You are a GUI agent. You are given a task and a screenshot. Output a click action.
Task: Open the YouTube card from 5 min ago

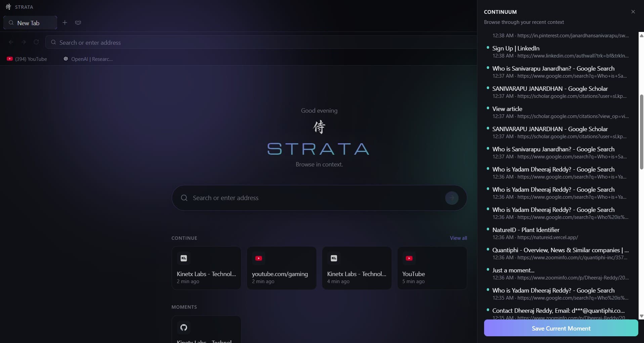[x=432, y=268]
